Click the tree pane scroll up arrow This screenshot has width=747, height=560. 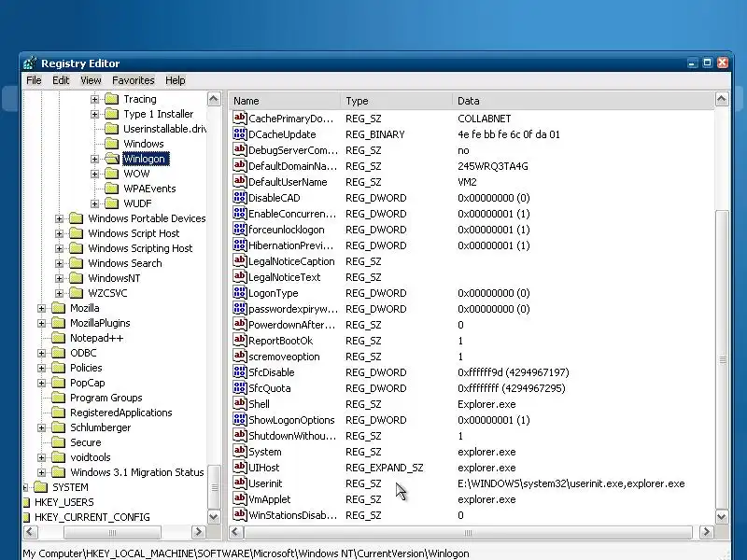tap(214, 99)
